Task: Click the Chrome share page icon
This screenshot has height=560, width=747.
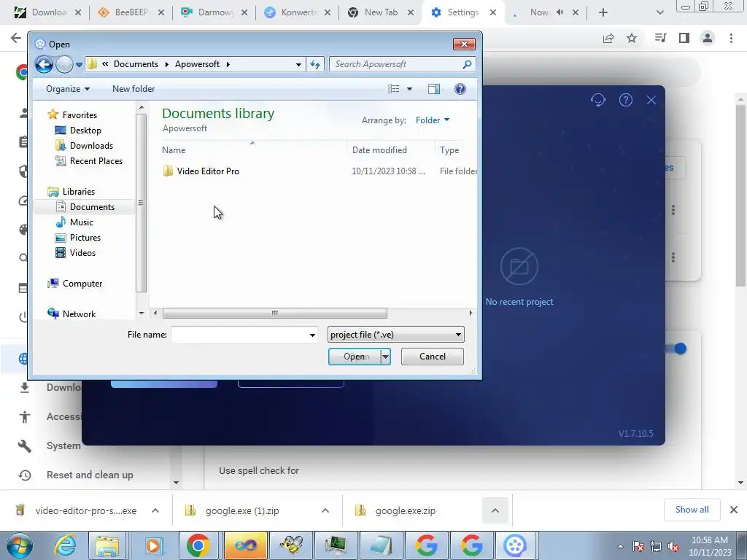Action: tap(608, 38)
